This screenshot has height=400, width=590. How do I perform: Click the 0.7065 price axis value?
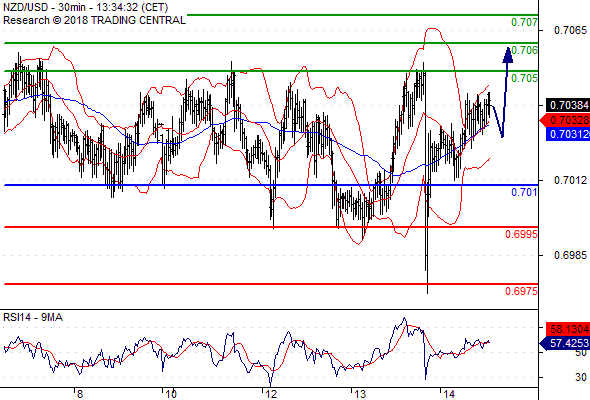570,30
